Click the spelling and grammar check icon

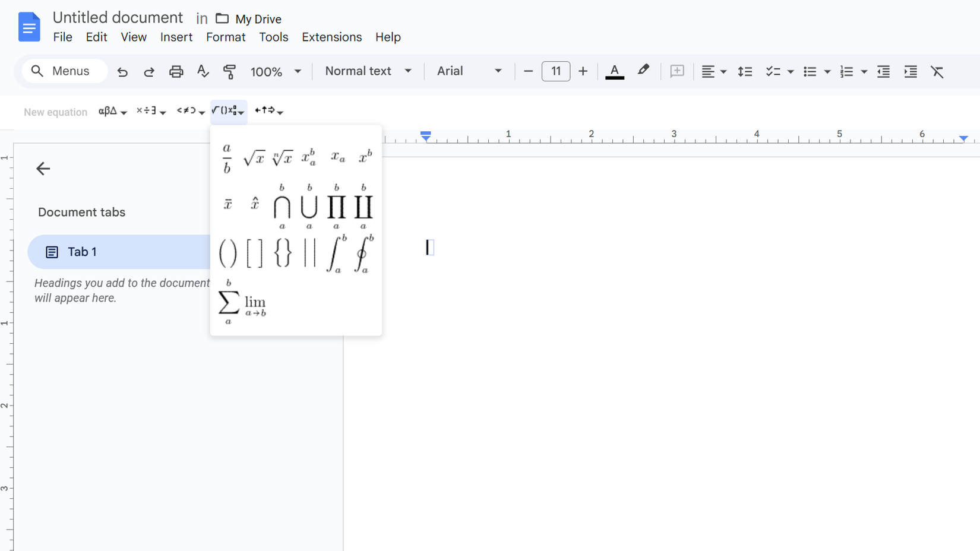coord(203,72)
